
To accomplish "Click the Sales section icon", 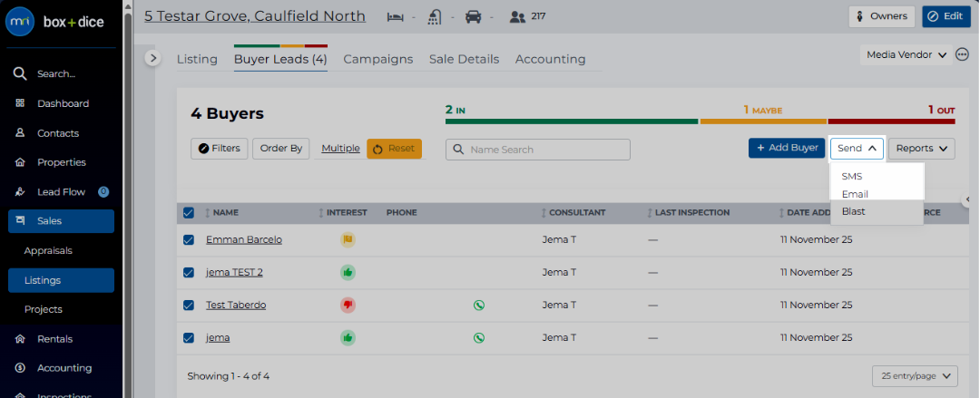I will tap(20, 220).
